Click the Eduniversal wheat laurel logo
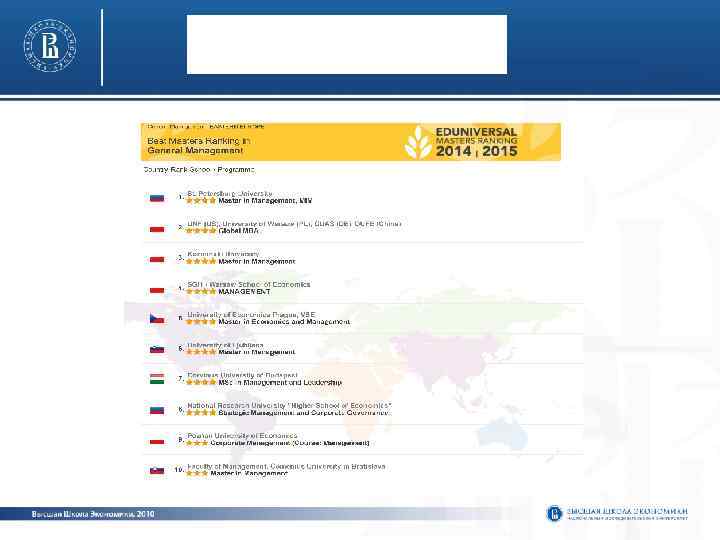720x540 pixels. tap(417, 142)
